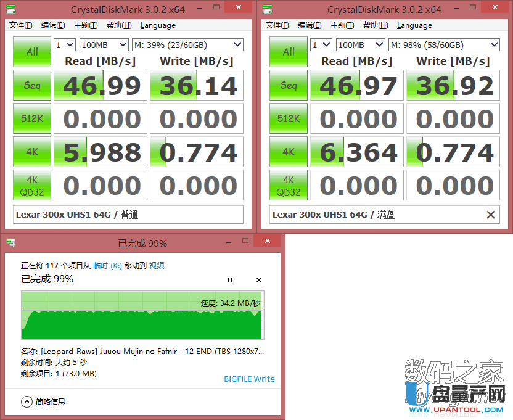The image size is (513, 420).
Task: Start the 4K test in right window
Action: 289,152
